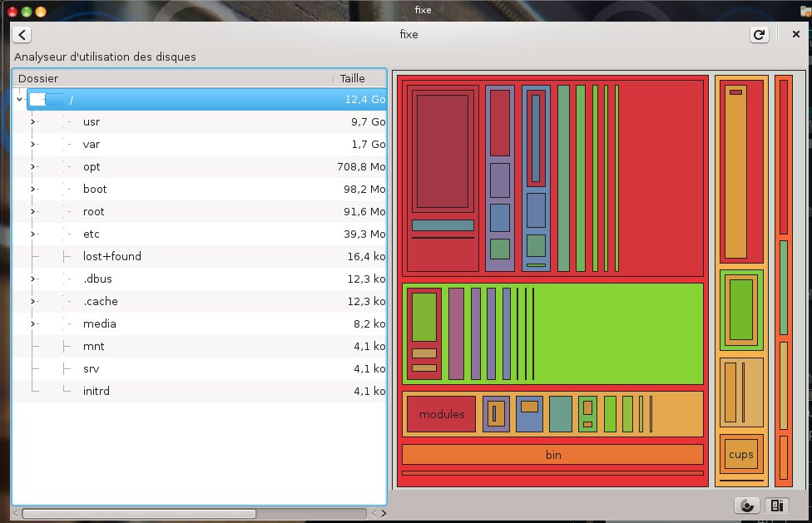Click the red close window button
The height and width of the screenshot is (523, 812).
coord(12,11)
